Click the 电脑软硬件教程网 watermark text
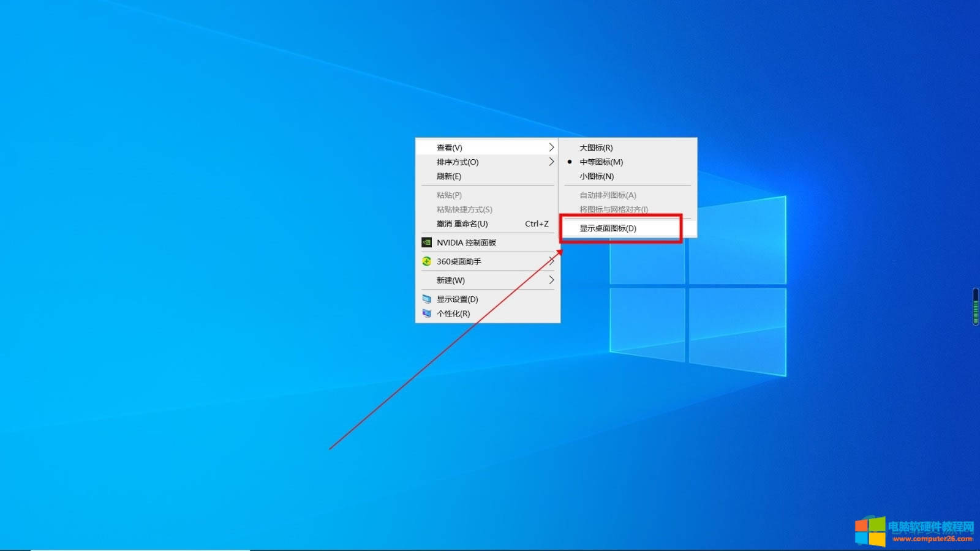The width and height of the screenshot is (980, 551). click(930, 527)
